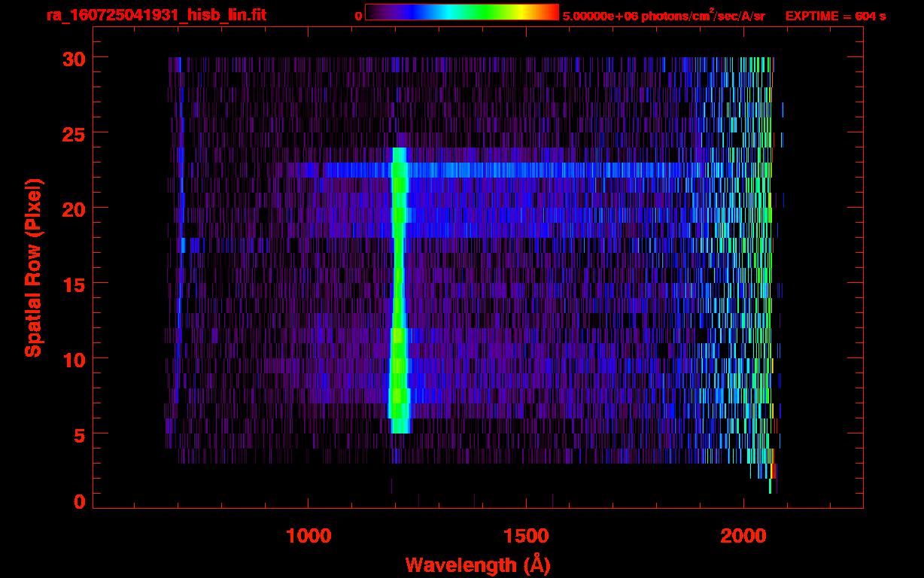Image resolution: width=924 pixels, height=578 pixels.
Task: Click the bright green vertical emission line at row 15
Action: point(397,283)
